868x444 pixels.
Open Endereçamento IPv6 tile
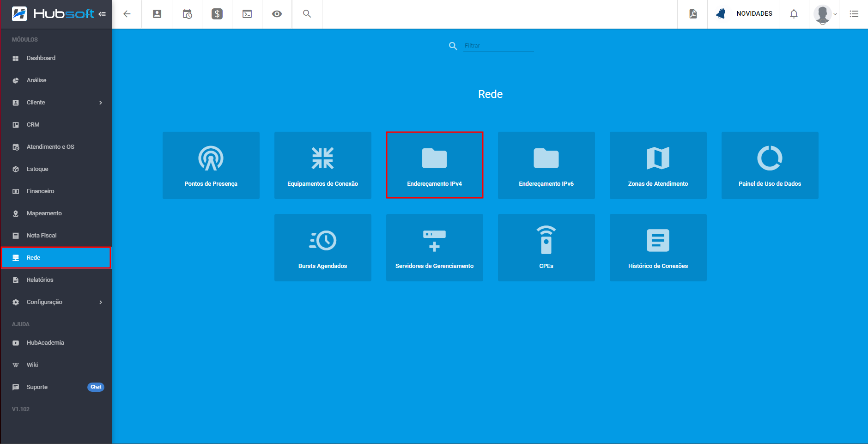pyautogui.click(x=546, y=165)
